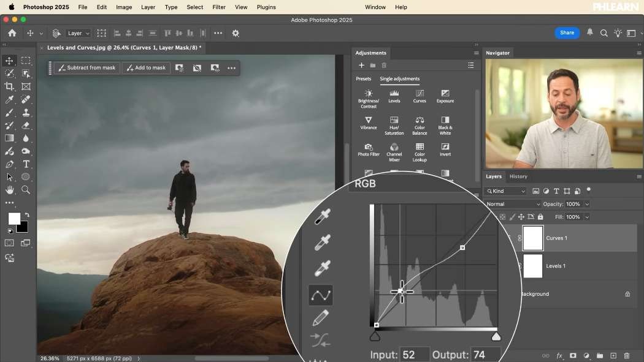Click Add to mask button
644x362 pixels.
(146, 68)
